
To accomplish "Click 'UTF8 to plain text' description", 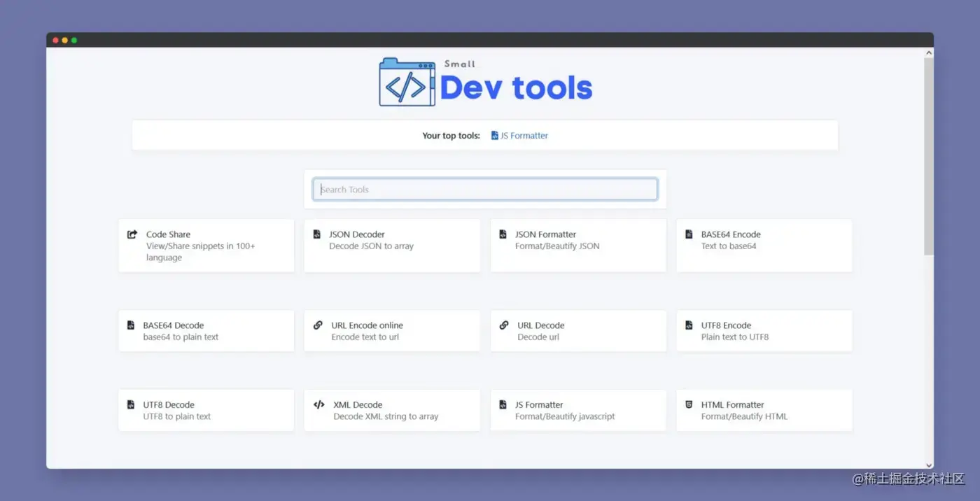I will (x=176, y=416).
